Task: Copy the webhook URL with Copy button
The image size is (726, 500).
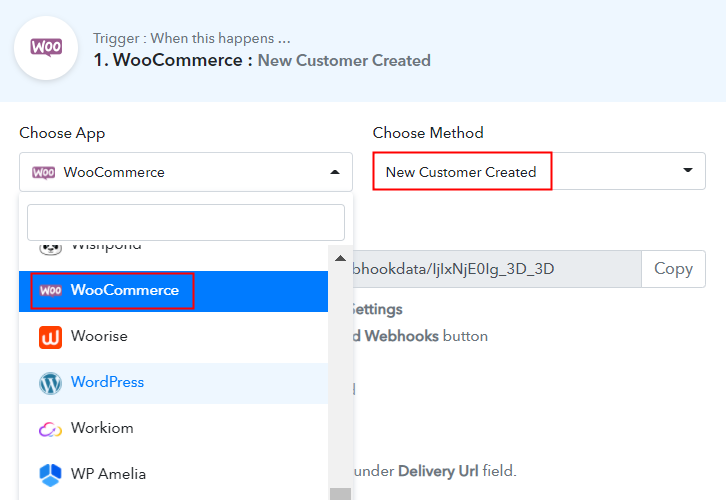Action: [x=673, y=269]
